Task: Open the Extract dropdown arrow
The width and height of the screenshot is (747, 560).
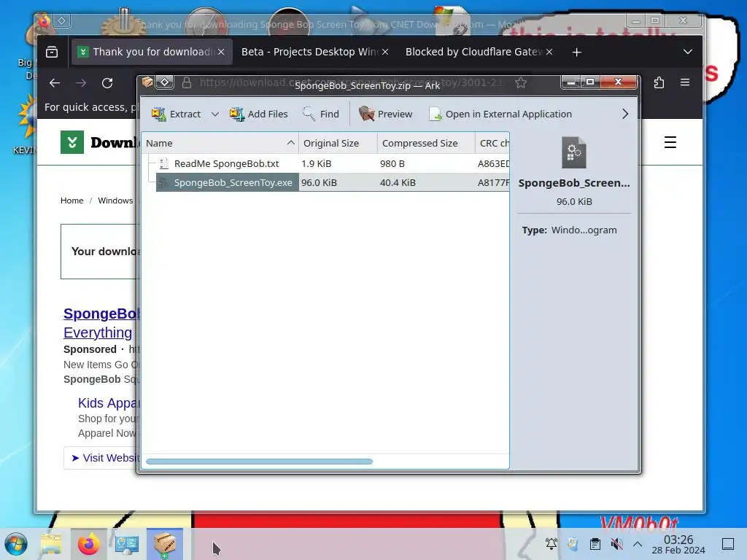Action: 215,114
